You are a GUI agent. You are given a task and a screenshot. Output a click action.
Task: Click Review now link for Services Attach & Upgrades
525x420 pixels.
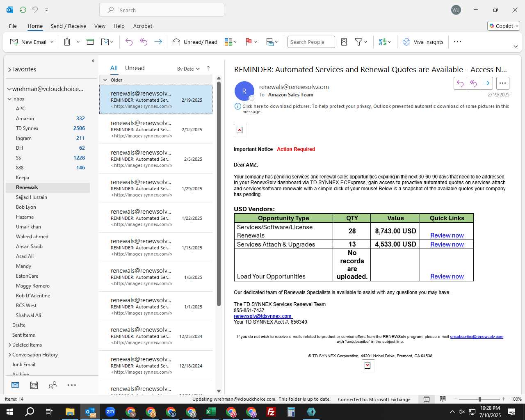coord(447,244)
